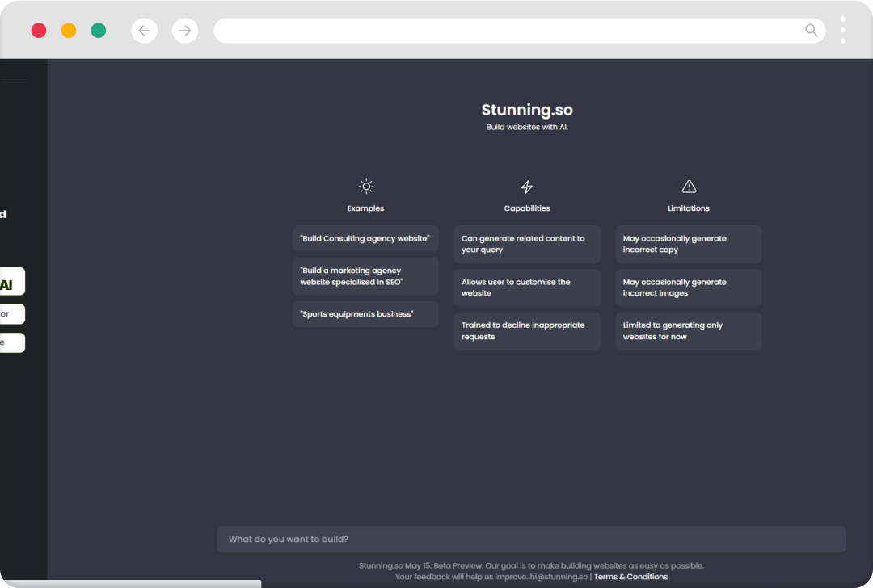Click "Limited to generating only websites" card
873x588 pixels.
coord(688,331)
